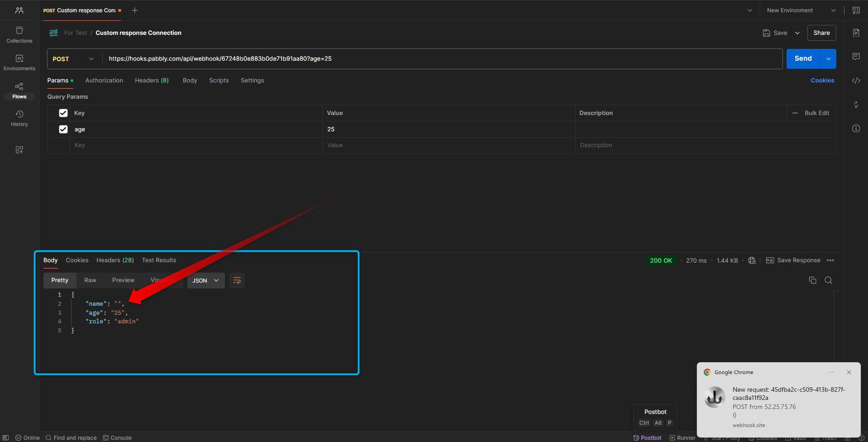Open the JSON response format dropdown
The image size is (868, 442).
click(x=205, y=281)
